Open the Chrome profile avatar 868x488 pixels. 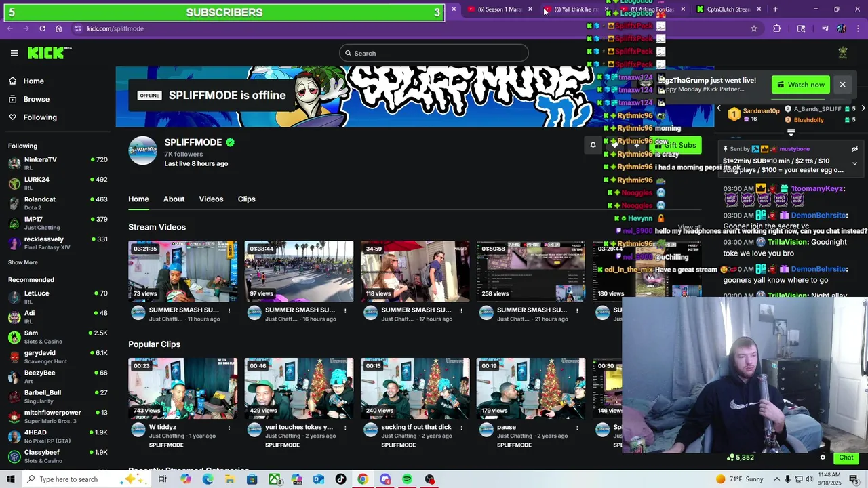[x=842, y=28]
